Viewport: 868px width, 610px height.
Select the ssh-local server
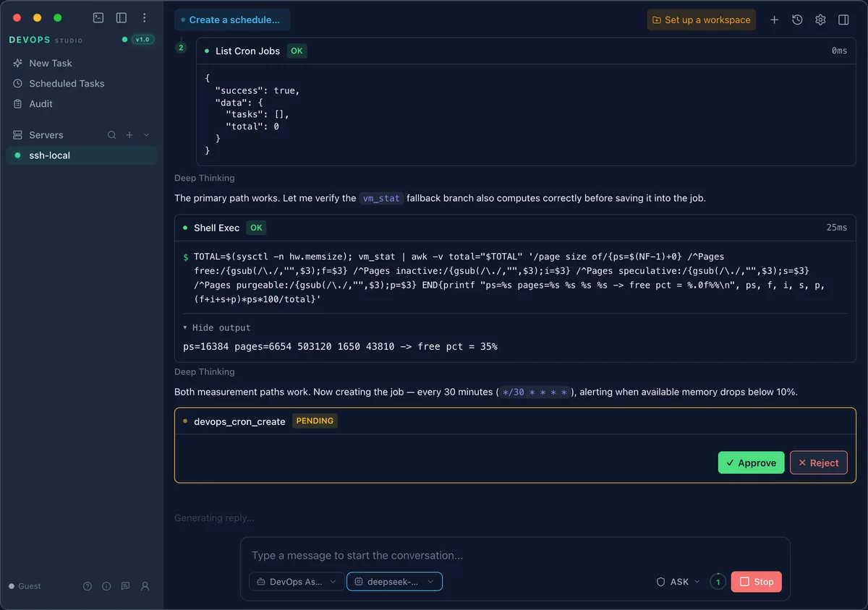pyautogui.click(x=81, y=155)
